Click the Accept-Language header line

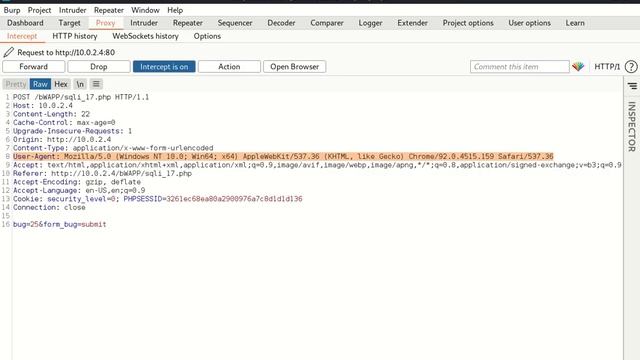tap(79, 191)
